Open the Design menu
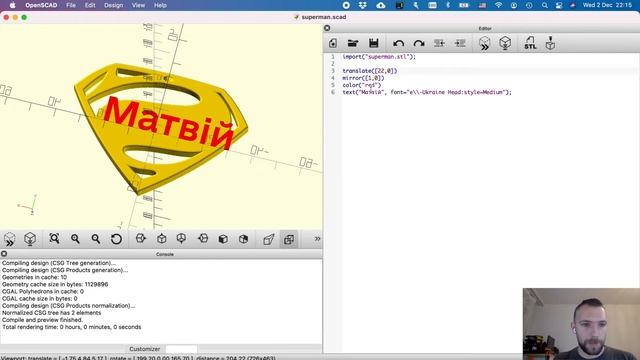This screenshot has height=360, width=640. click(x=113, y=5)
